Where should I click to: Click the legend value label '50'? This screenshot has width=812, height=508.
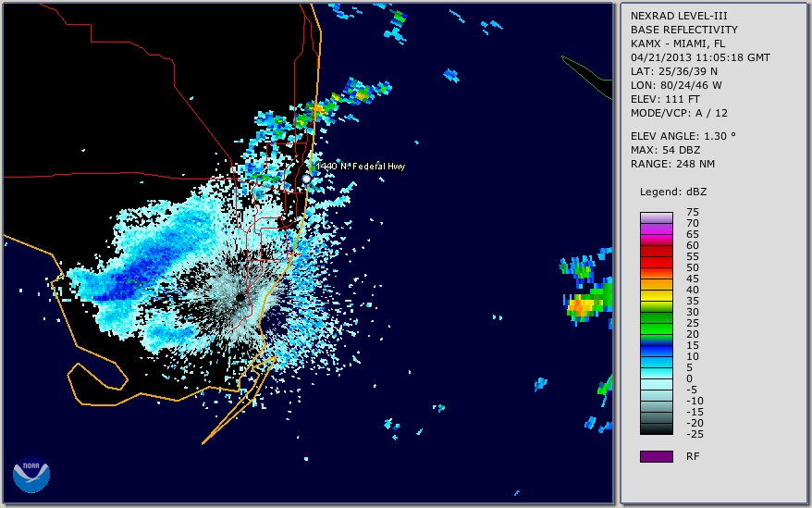(693, 267)
